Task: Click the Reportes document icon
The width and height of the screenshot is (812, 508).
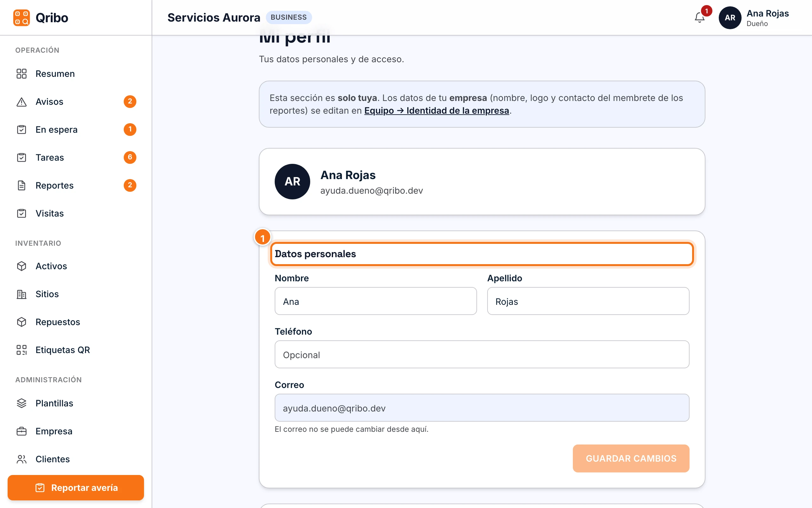Action: (22, 185)
